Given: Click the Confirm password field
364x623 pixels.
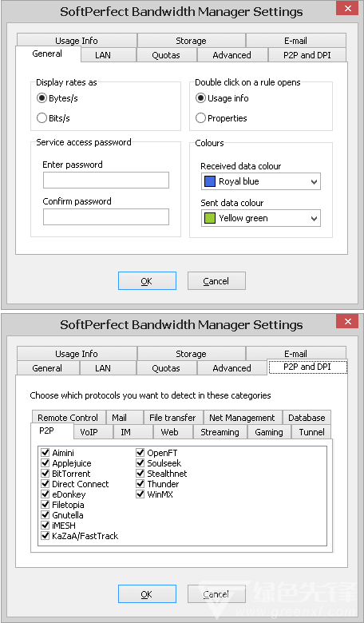Looking at the screenshot, I should pos(106,217).
